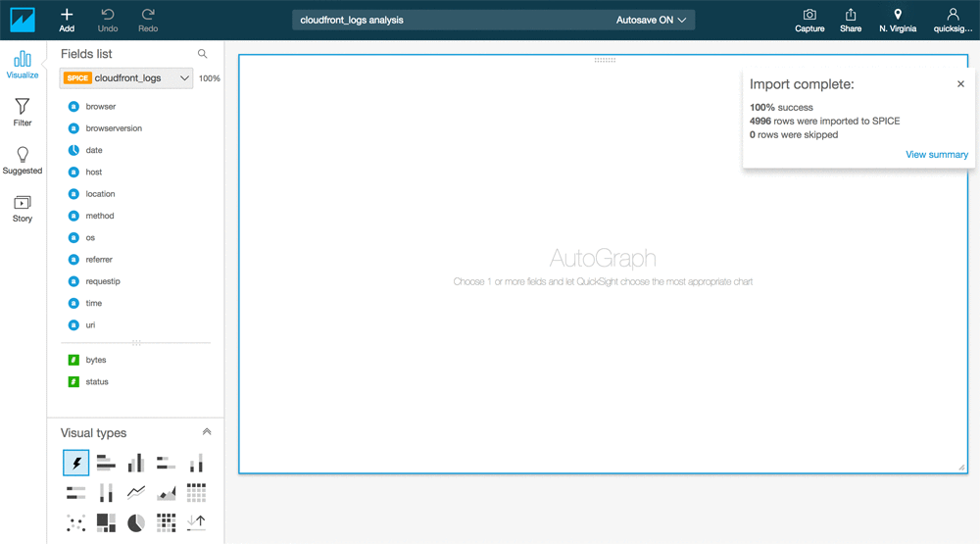Switch to the Visualize tab in the sidebar

(x=23, y=65)
